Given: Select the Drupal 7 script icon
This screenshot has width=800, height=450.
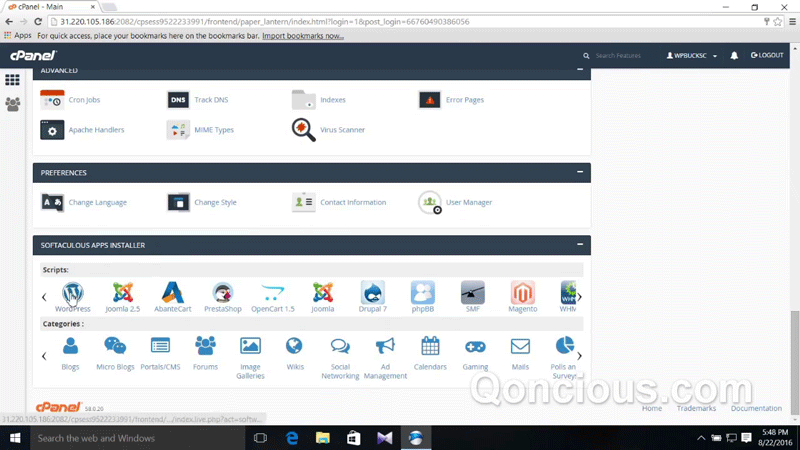Looking at the screenshot, I should click(372, 293).
